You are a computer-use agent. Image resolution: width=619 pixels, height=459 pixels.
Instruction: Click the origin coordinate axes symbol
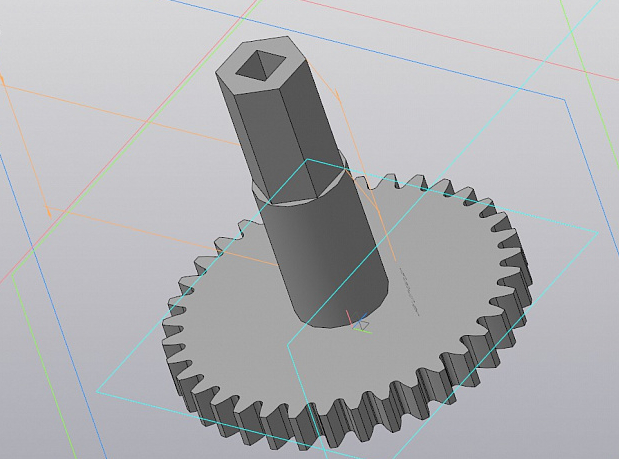tap(358, 322)
